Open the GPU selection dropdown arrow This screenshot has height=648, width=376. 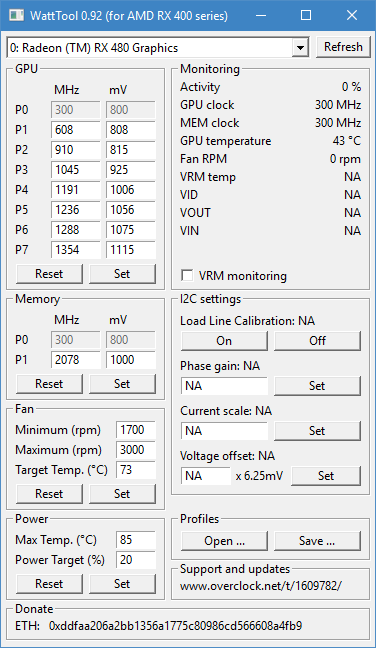point(300,48)
